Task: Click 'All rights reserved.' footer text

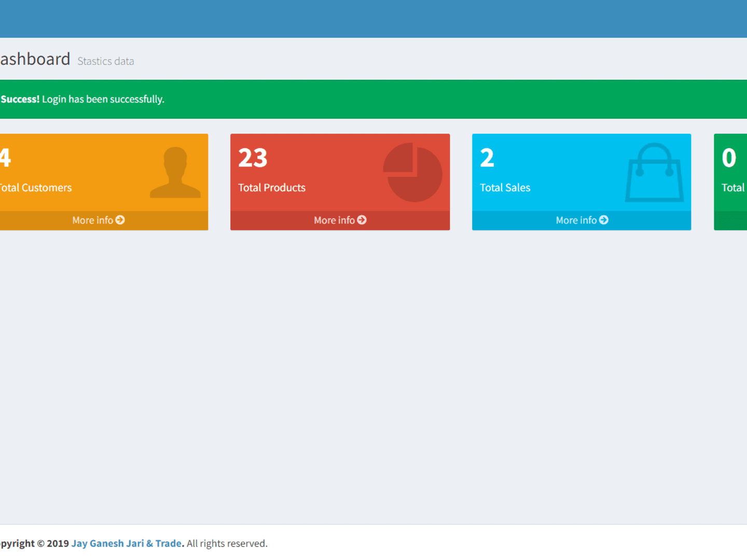Action: tap(227, 543)
